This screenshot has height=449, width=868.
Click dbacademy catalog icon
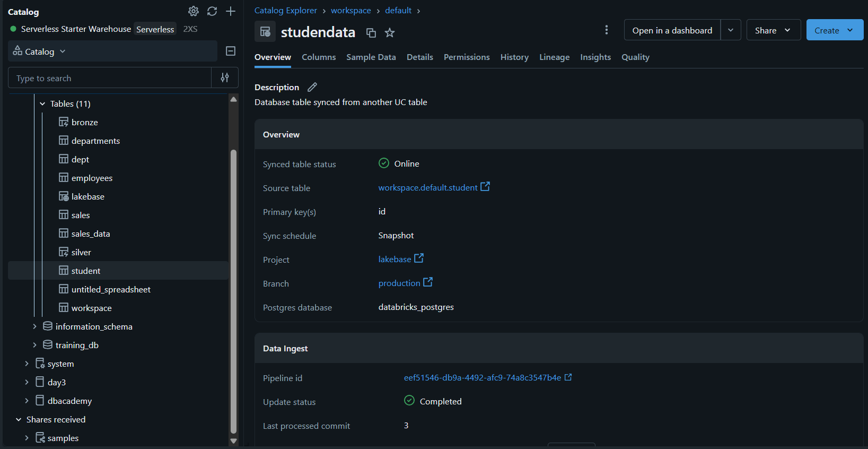click(x=40, y=401)
